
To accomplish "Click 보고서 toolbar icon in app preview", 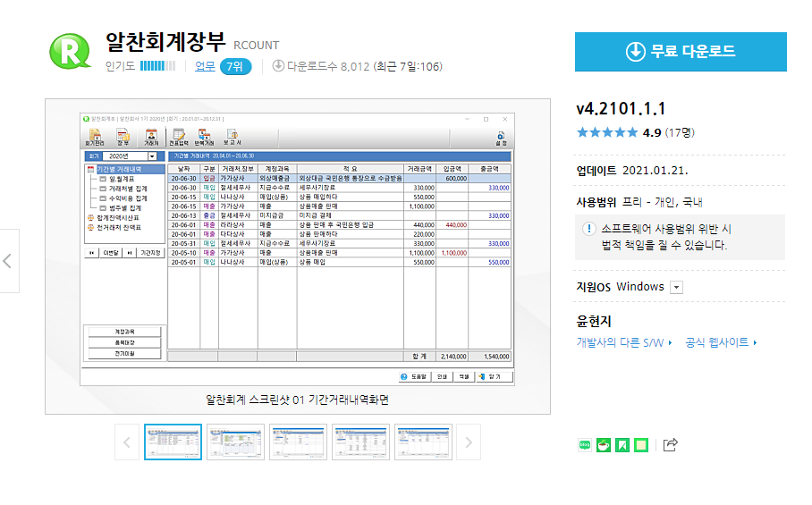I will pos(232,138).
